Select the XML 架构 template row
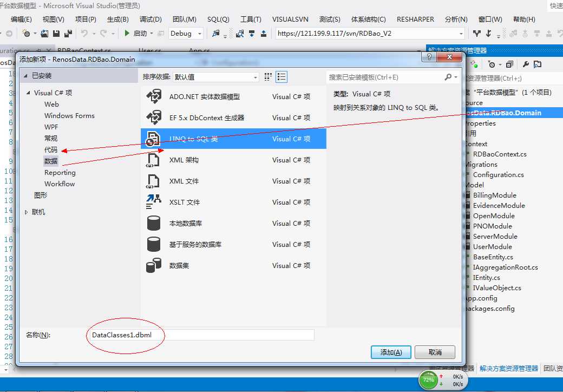The height and width of the screenshot is (392, 563). coord(233,160)
